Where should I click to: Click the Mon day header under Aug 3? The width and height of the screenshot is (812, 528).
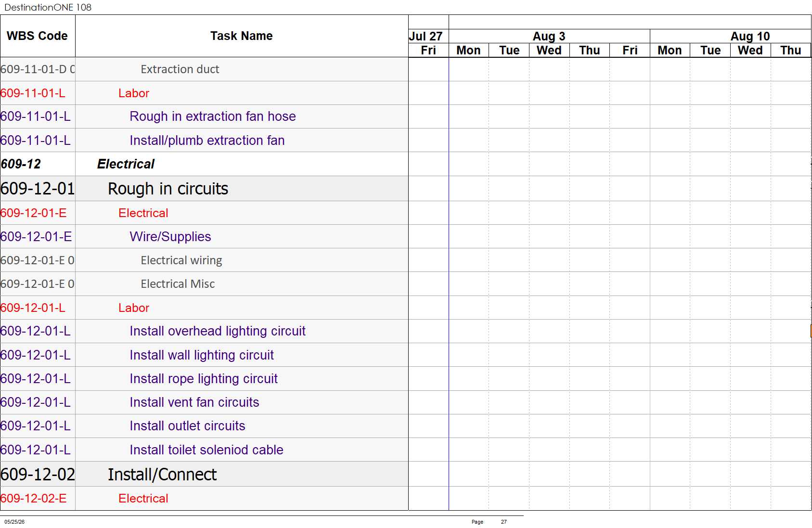pos(468,51)
